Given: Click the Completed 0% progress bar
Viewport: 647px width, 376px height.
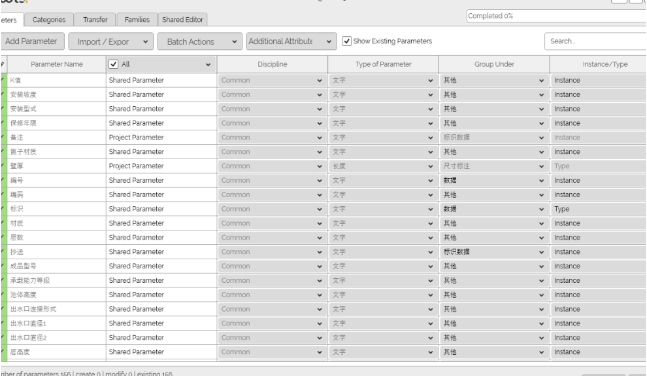Looking at the screenshot, I should tap(556, 16).
